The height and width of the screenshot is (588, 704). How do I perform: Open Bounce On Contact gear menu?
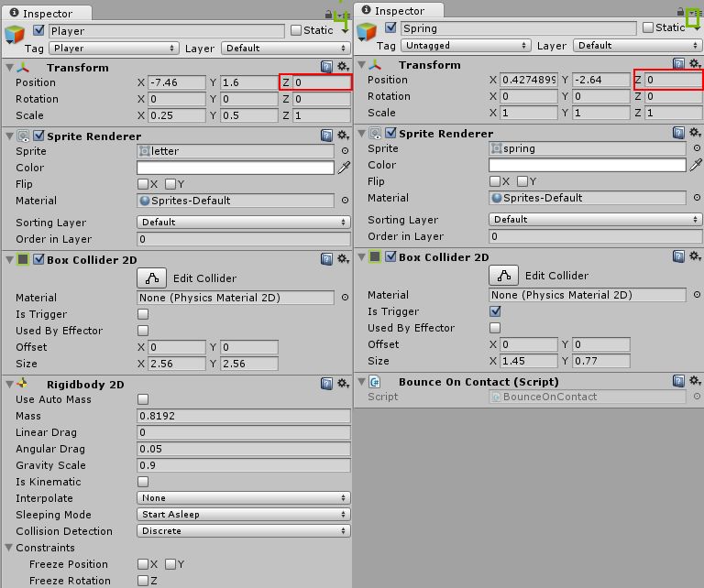coord(695,381)
